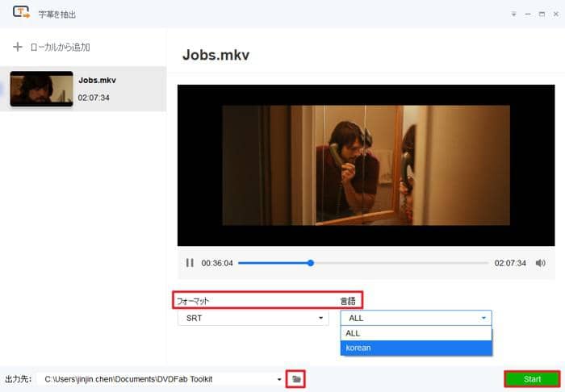
Task: Click the フォーマット label
Action: [x=193, y=301]
